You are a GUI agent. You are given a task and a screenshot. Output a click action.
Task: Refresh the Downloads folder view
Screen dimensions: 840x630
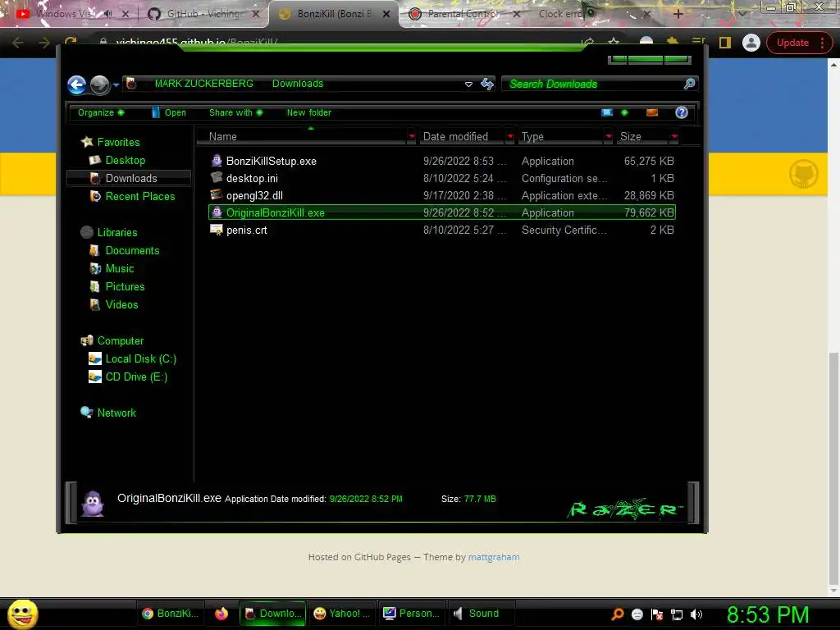(487, 84)
